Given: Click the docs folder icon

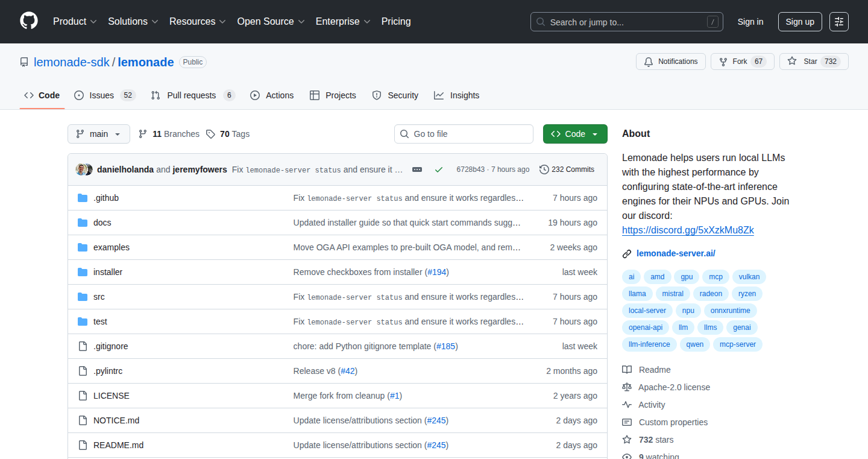Looking at the screenshot, I should click(83, 223).
